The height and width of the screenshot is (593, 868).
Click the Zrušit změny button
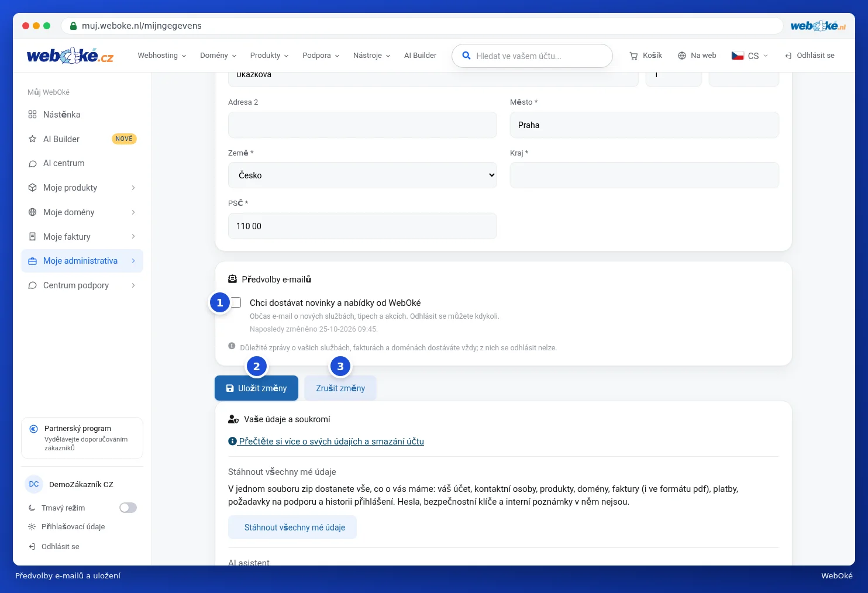pos(340,388)
